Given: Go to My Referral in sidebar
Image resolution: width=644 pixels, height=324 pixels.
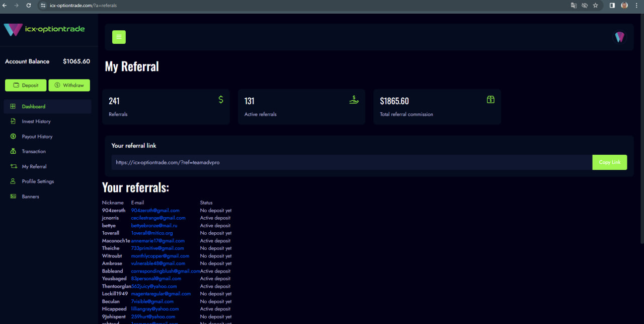Looking at the screenshot, I should click(34, 166).
